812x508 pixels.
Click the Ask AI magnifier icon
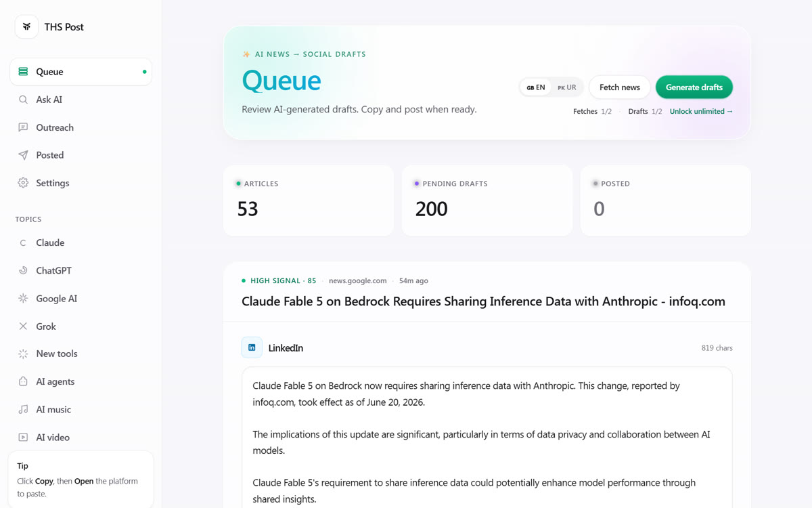[x=23, y=100]
